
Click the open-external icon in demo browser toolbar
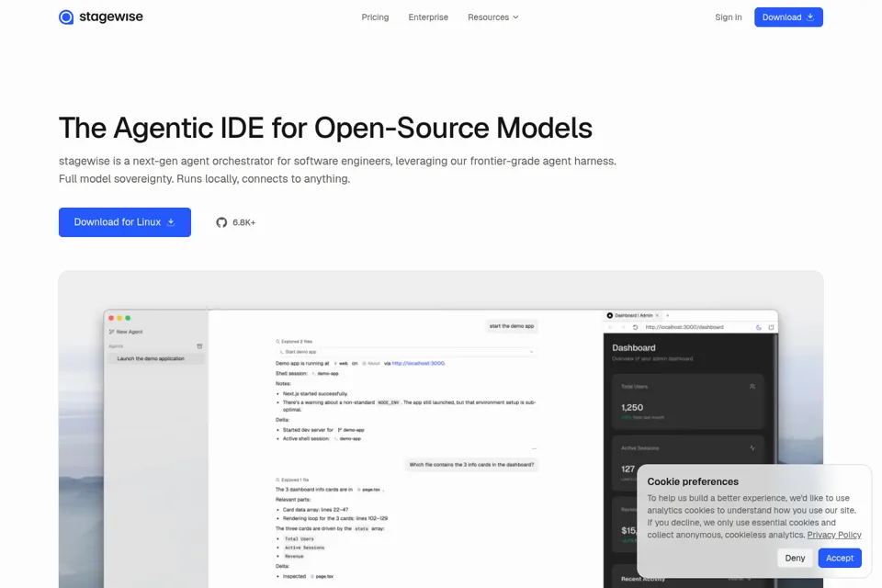(771, 327)
